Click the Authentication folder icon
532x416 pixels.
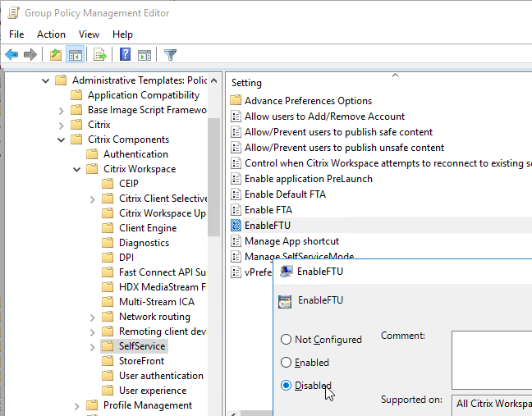[x=92, y=154]
